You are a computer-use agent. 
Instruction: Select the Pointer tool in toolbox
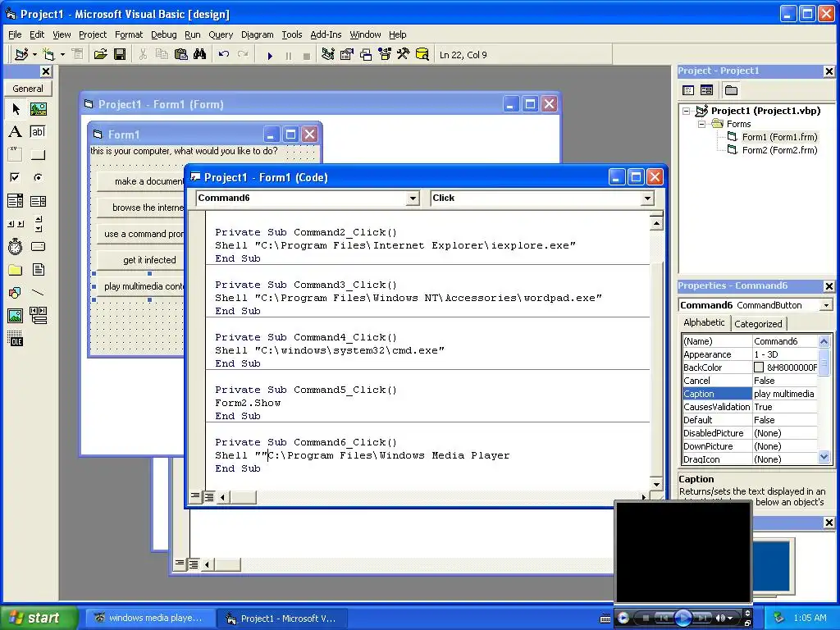point(16,109)
